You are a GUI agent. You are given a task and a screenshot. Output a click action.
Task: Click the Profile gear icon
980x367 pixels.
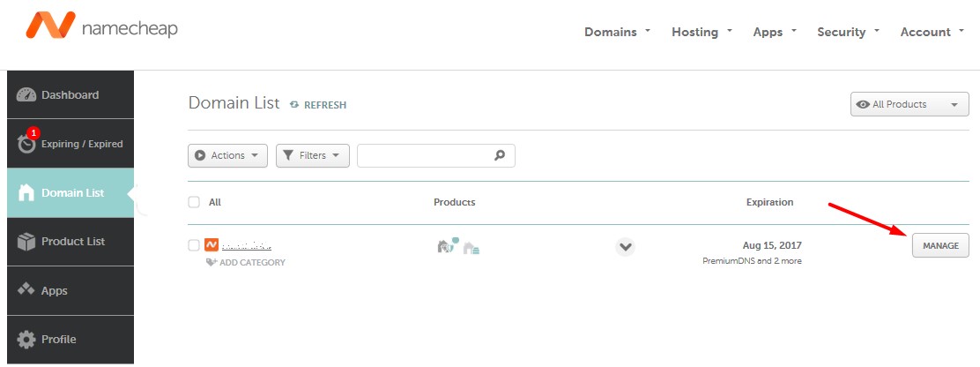click(26, 340)
